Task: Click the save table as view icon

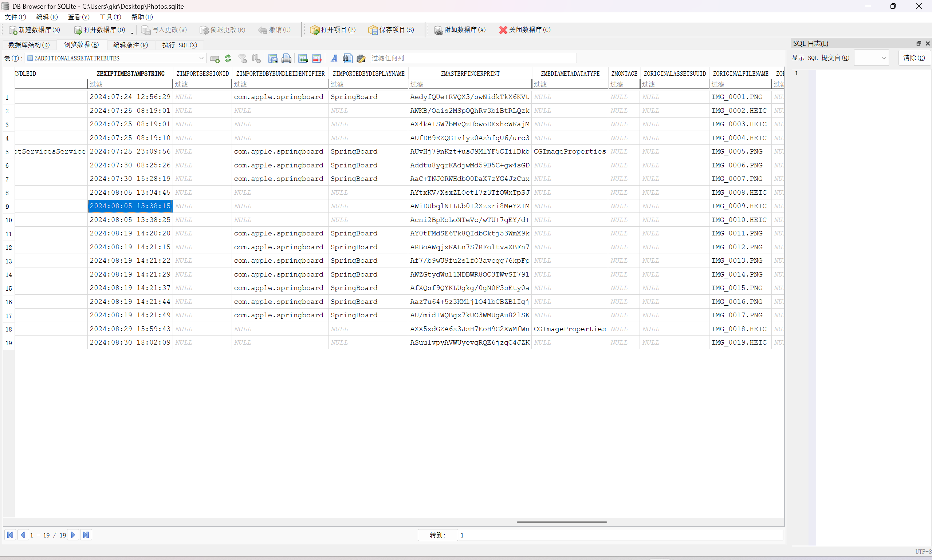Action: tap(273, 58)
